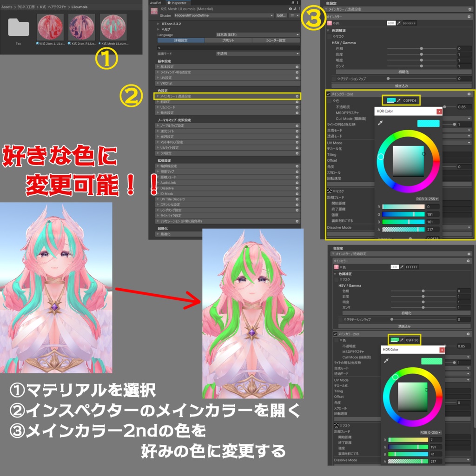Adjust the B channel slider showing 161
Image resolution: width=476 pixels, height=476 pixels.
(x=403, y=222)
